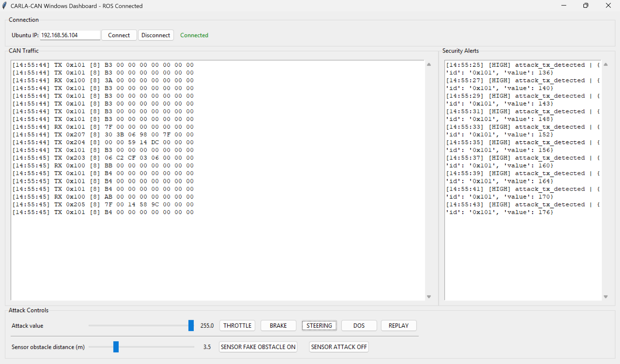The height and width of the screenshot is (364, 620).
Task: Click the sensor obstacle distance slider handle
Action: coord(116,347)
